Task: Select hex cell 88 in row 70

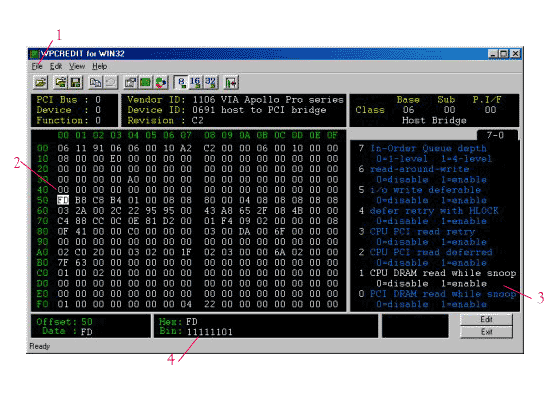Action: (81, 221)
